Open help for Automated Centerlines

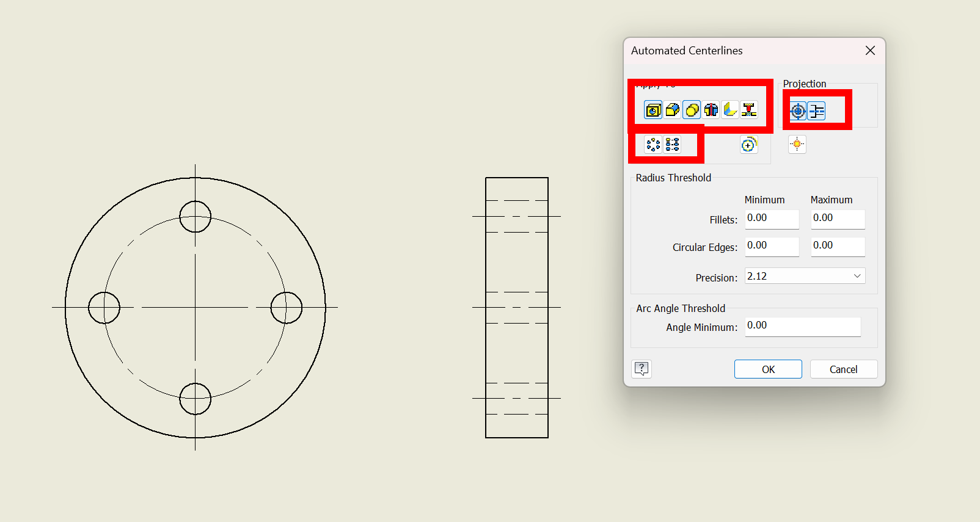[642, 369]
